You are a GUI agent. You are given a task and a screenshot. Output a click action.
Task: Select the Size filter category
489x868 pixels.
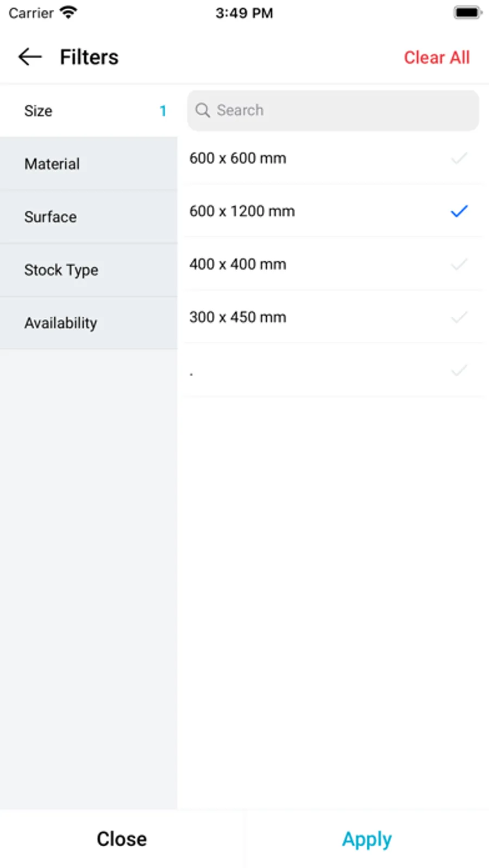(x=39, y=111)
